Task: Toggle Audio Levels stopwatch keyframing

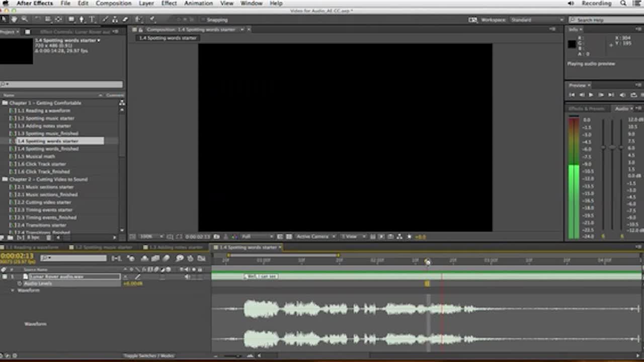Action: coord(20,284)
